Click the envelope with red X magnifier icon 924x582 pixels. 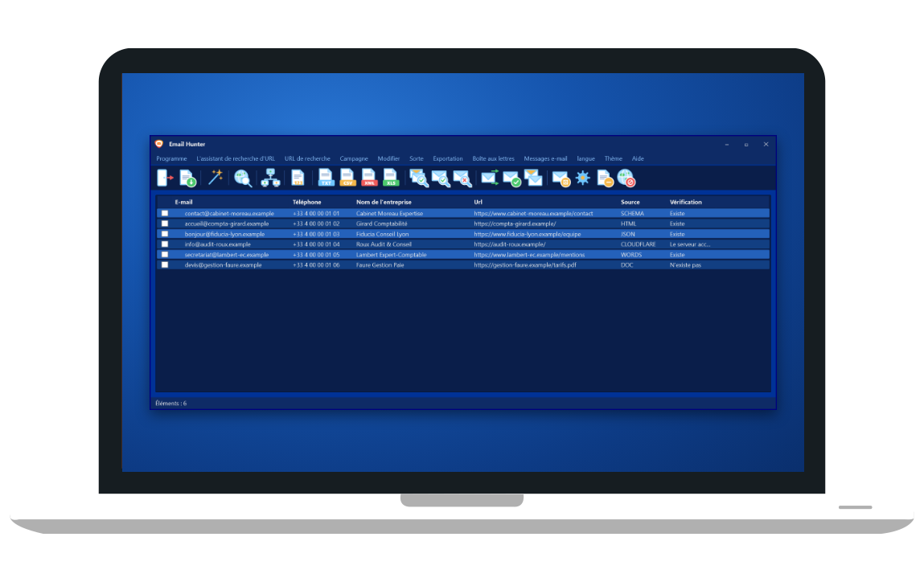(462, 178)
